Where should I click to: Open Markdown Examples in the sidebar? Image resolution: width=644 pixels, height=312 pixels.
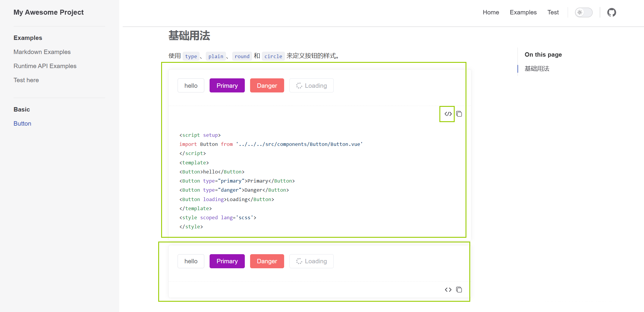pyautogui.click(x=42, y=52)
